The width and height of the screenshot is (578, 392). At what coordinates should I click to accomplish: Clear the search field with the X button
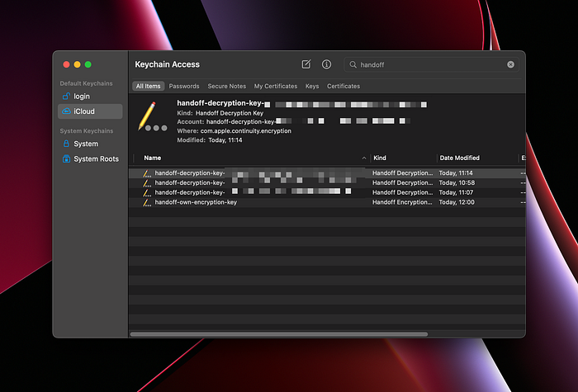point(510,64)
